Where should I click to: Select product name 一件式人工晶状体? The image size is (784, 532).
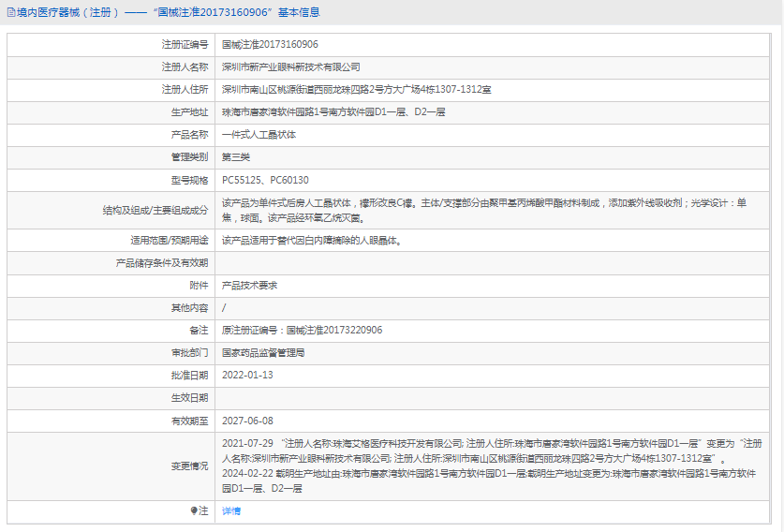coord(259,134)
